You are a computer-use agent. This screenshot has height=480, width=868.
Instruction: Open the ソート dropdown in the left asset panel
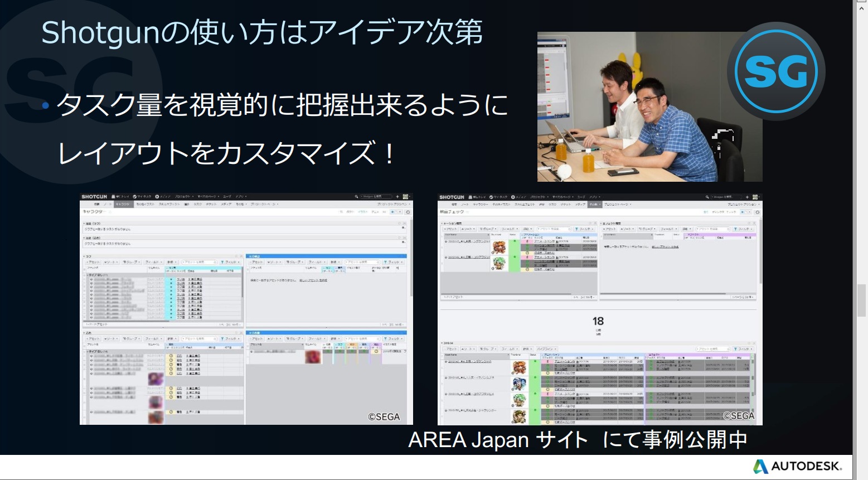click(x=111, y=262)
